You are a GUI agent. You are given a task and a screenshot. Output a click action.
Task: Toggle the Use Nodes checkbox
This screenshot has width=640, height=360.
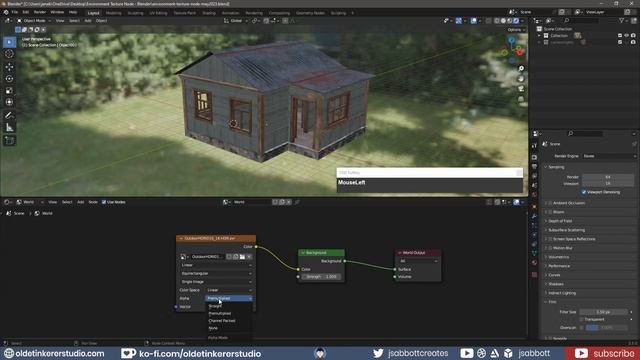tap(104, 202)
